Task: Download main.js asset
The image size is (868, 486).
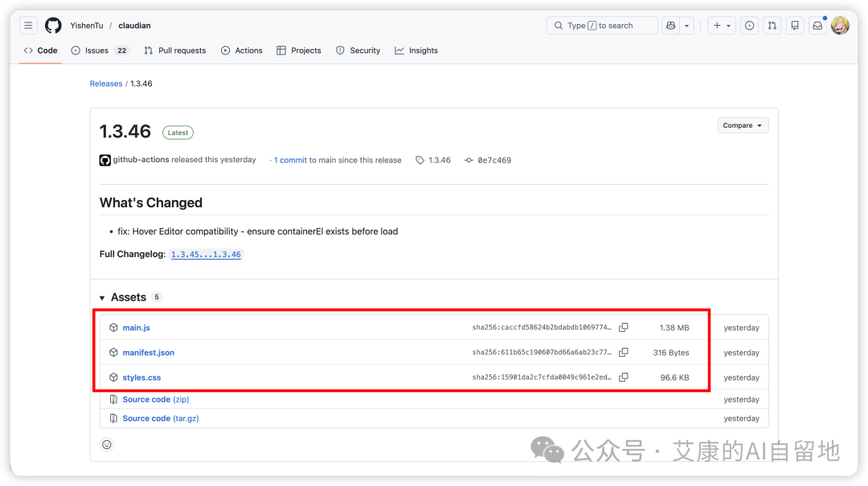Action: pos(136,328)
